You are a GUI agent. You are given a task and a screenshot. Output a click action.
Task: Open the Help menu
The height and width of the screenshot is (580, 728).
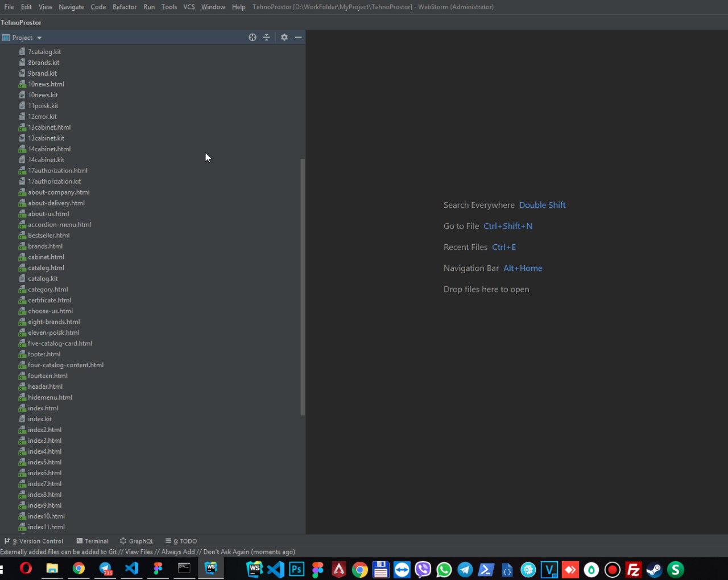[239, 7]
